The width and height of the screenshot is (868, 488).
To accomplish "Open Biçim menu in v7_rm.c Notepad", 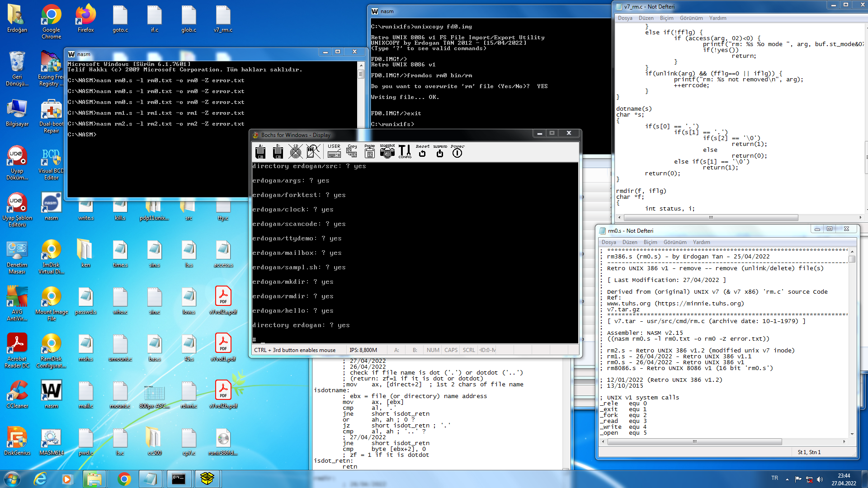I will (666, 18).
